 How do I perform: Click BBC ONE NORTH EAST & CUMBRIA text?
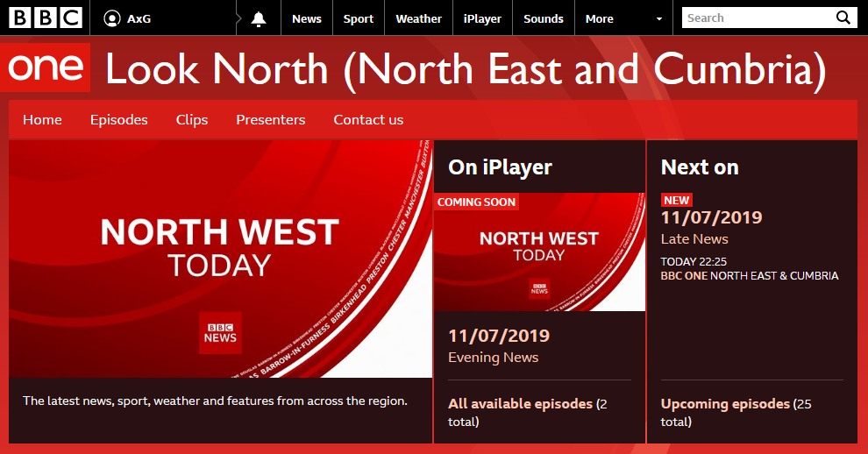pos(750,276)
